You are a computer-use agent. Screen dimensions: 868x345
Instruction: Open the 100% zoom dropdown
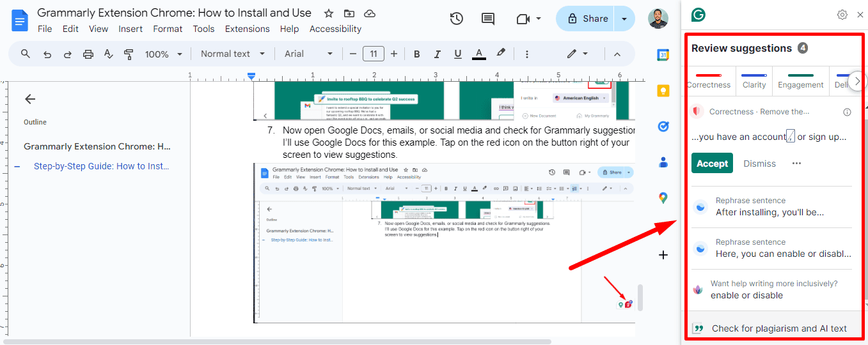164,54
